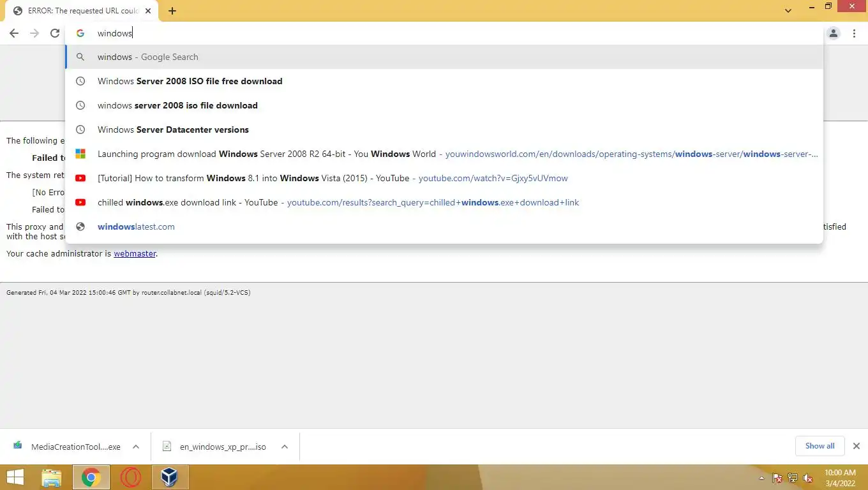Show hidden tray icons arrow

click(761, 478)
